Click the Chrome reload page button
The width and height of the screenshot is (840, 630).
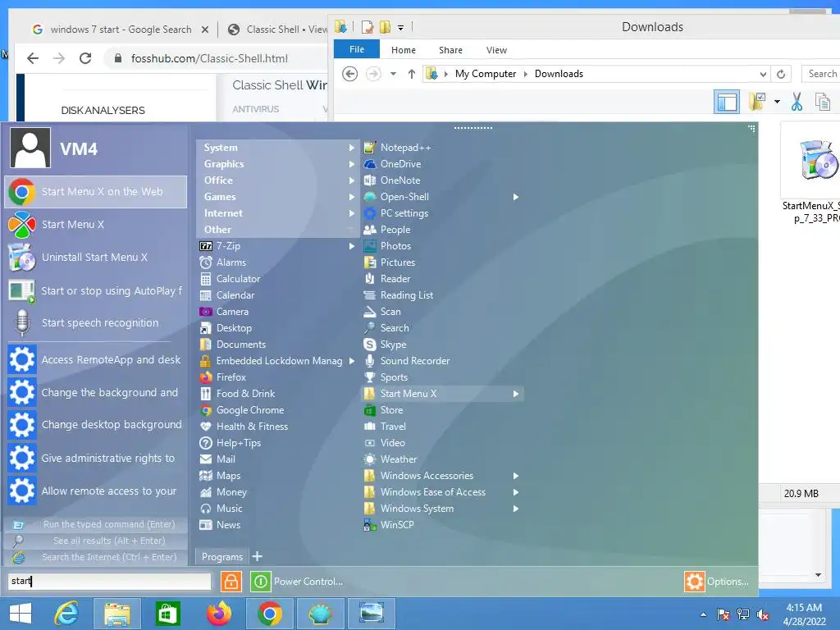(x=85, y=58)
